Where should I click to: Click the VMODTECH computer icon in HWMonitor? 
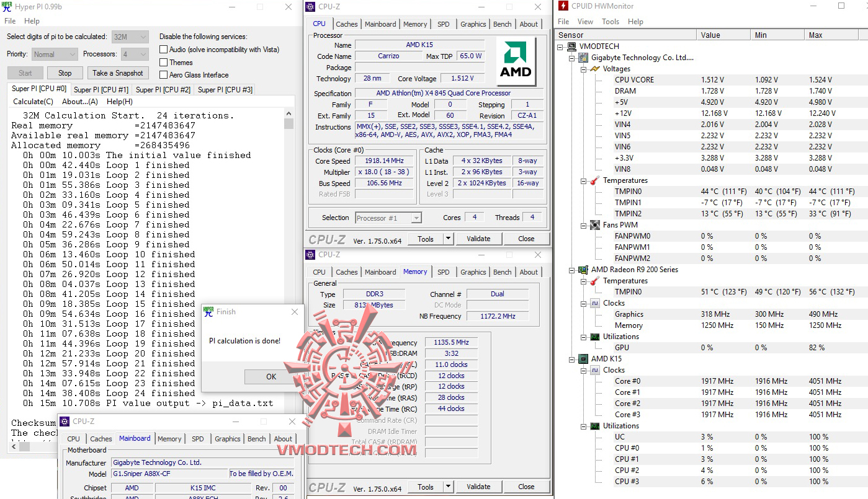pos(573,46)
